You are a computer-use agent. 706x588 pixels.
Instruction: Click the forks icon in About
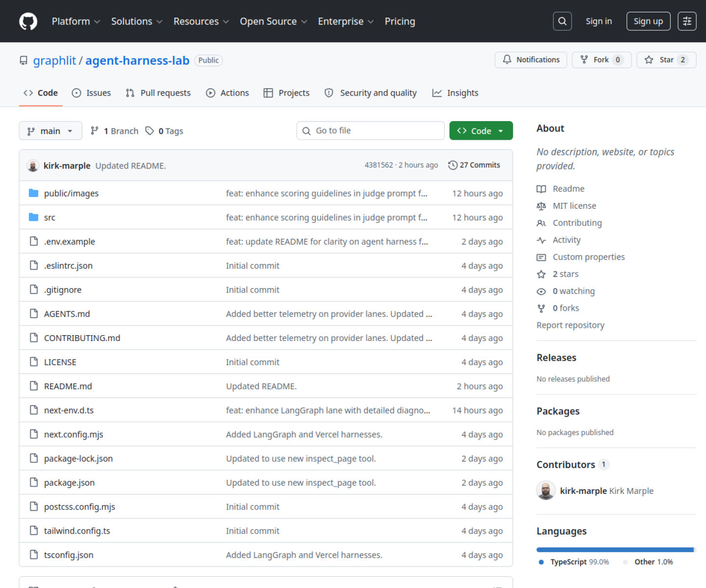click(541, 308)
